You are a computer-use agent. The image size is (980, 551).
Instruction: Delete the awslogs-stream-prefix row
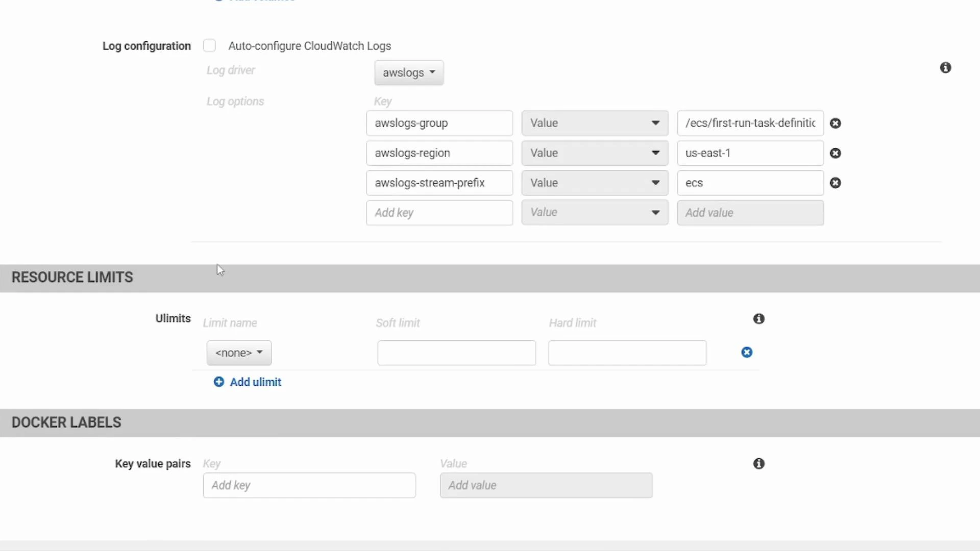pyautogui.click(x=836, y=183)
